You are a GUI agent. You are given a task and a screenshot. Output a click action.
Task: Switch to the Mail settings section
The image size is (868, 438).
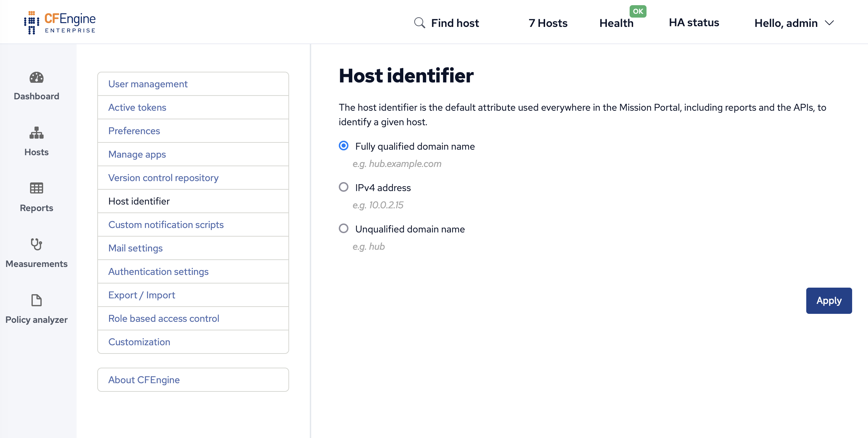[x=135, y=248]
